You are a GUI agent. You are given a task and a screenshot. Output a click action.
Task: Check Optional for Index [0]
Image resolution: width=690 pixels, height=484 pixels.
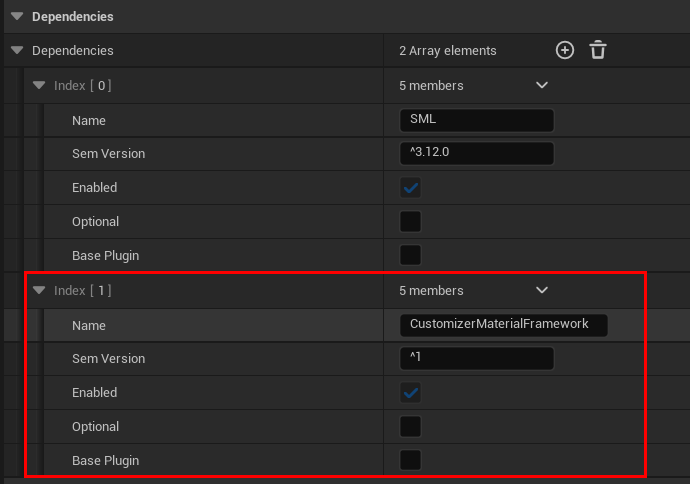[x=410, y=221]
